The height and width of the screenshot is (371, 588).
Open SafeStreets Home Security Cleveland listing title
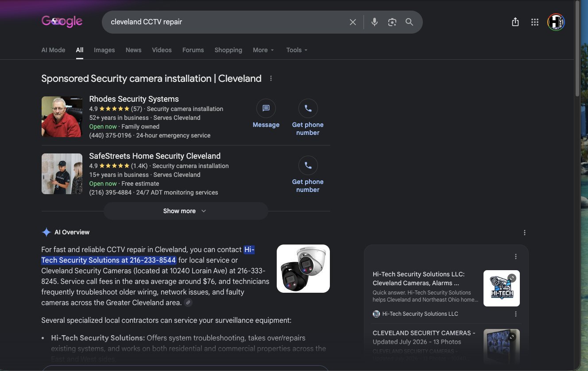click(155, 156)
